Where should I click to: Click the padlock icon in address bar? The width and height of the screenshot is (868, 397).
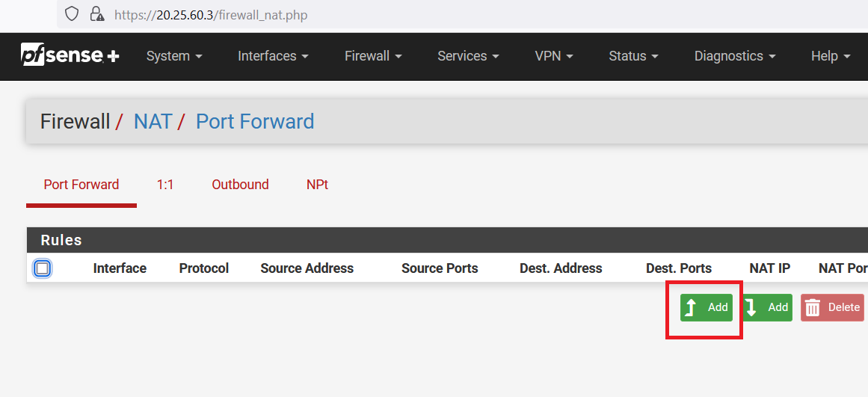(96, 14)
